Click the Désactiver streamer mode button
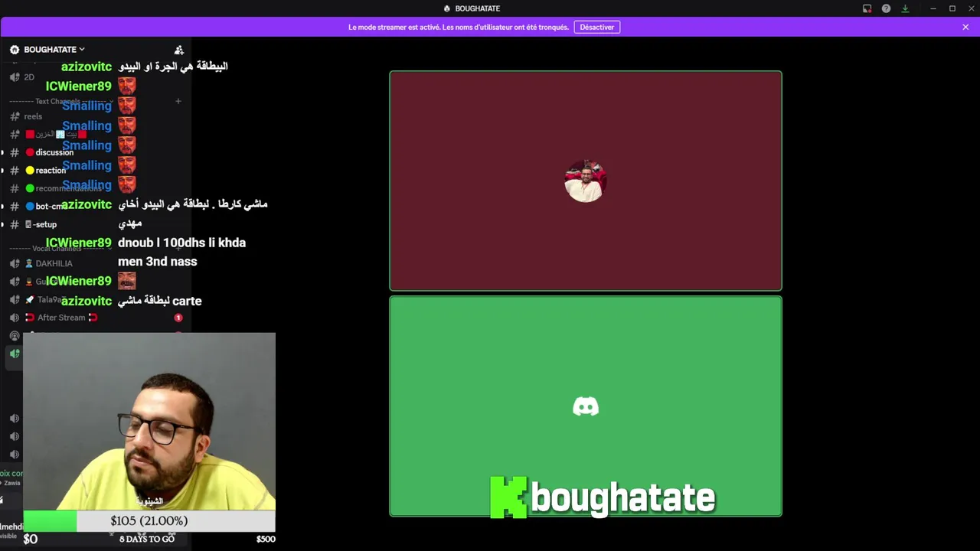 pyautogui.click(x=596, y=27)
